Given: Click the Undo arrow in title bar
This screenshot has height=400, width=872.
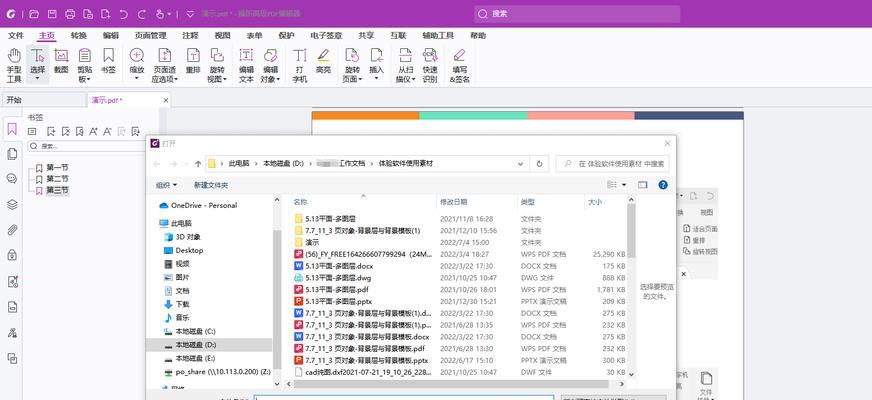Looking at the screenshot, I should click(x=123, y=14).
